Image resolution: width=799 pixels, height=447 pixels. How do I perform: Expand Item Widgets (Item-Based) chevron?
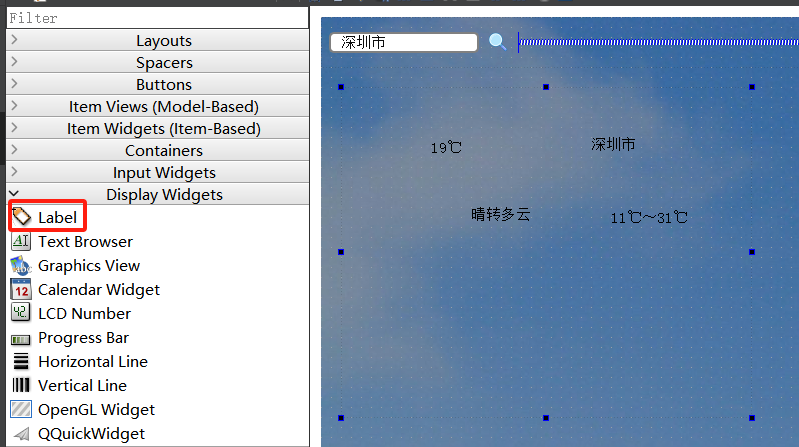(x=14, y=127)
